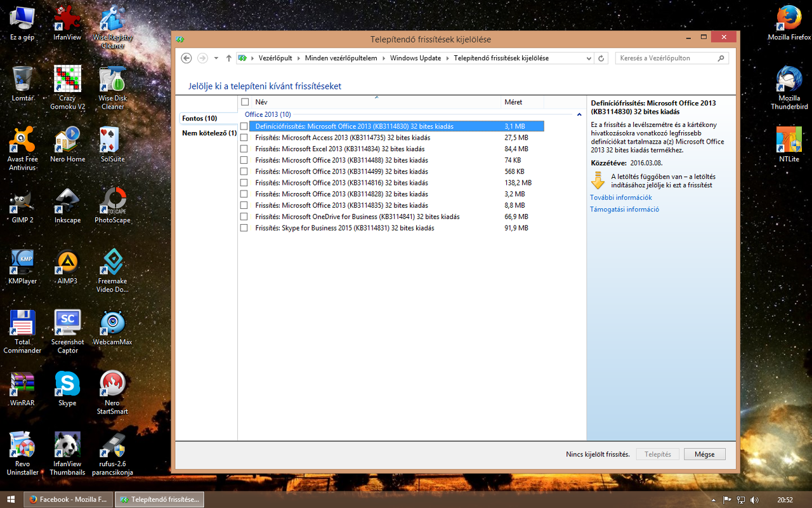Switch to Facebook Mozilla Firefox taskbar button
This screenshot has width=812, height=508.
click(68, 500)
